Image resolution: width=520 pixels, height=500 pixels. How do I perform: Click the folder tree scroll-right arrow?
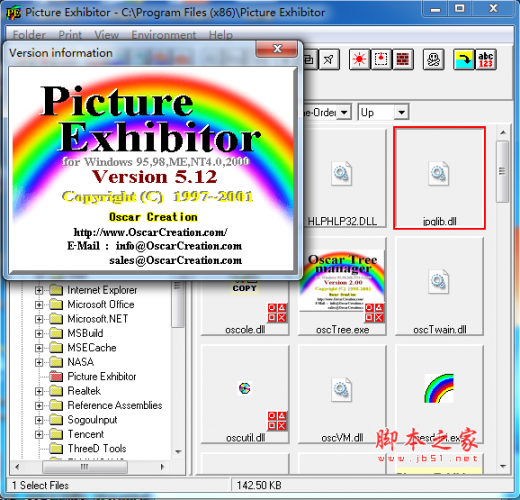pyautogui.click(x=162, y=467)
